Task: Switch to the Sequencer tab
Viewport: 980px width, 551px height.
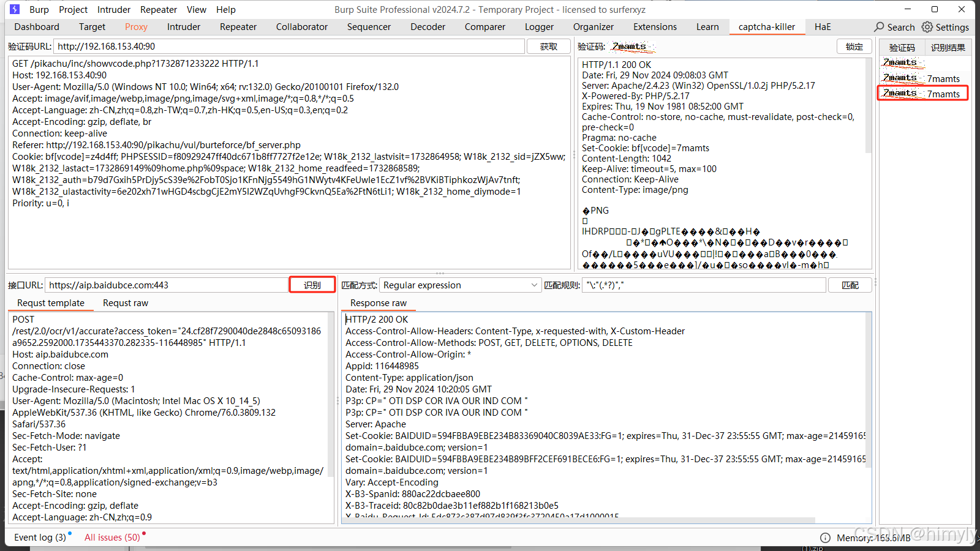Action: tap(369, 27)
